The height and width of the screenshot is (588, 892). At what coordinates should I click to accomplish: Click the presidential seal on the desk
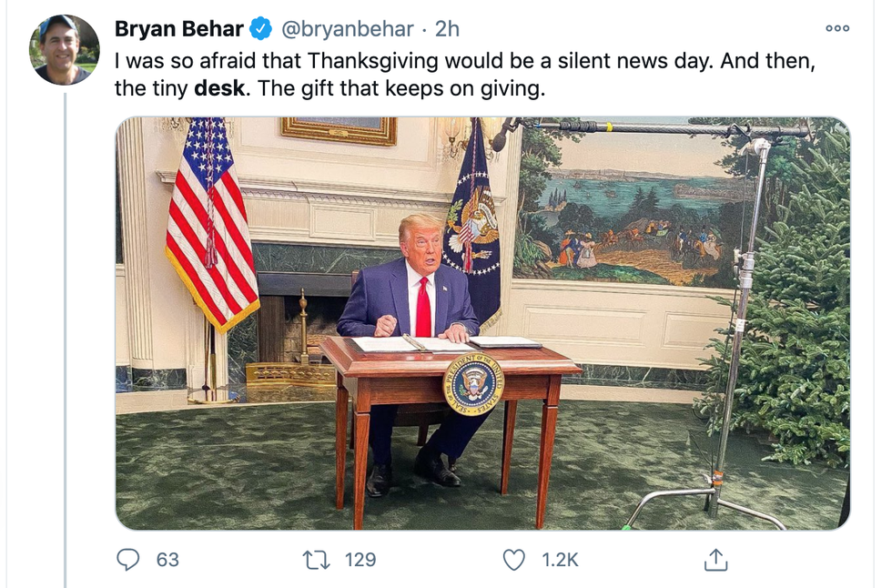click(x=472, y=383)
